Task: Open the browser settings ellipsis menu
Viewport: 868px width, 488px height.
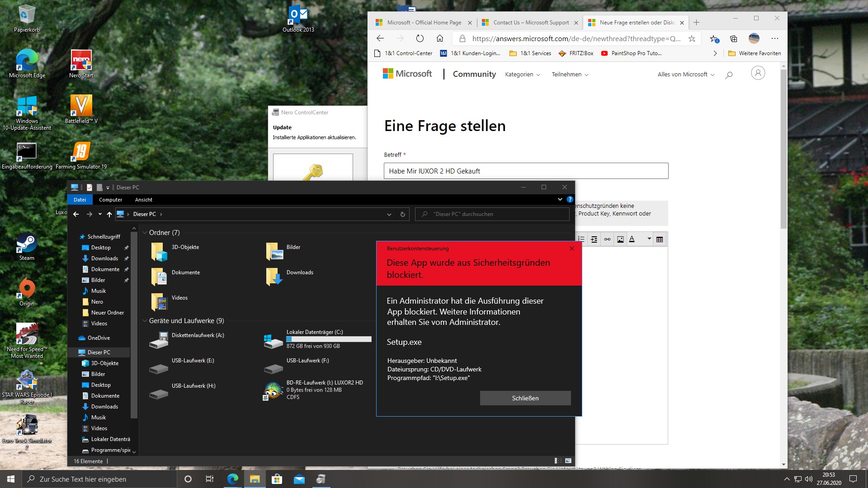Action: tap(775, 38)
